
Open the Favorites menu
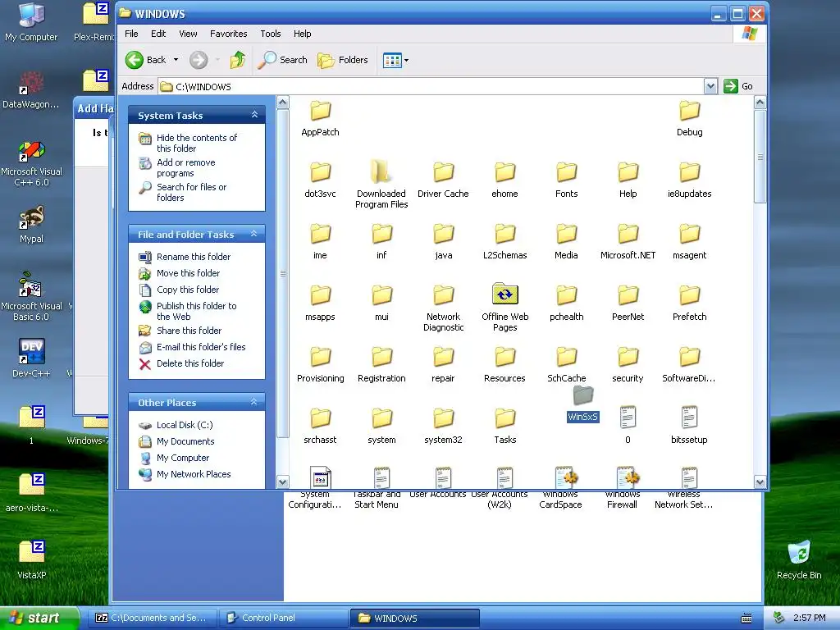[228, 34]
